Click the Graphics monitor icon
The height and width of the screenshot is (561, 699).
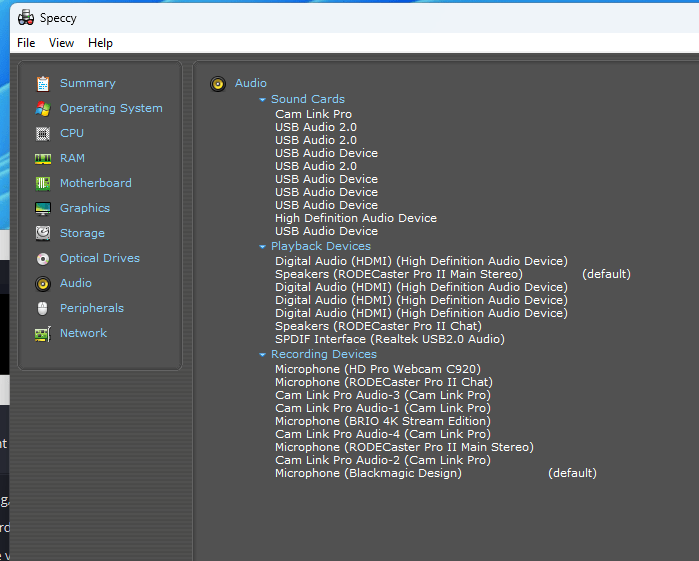[43, 208]
